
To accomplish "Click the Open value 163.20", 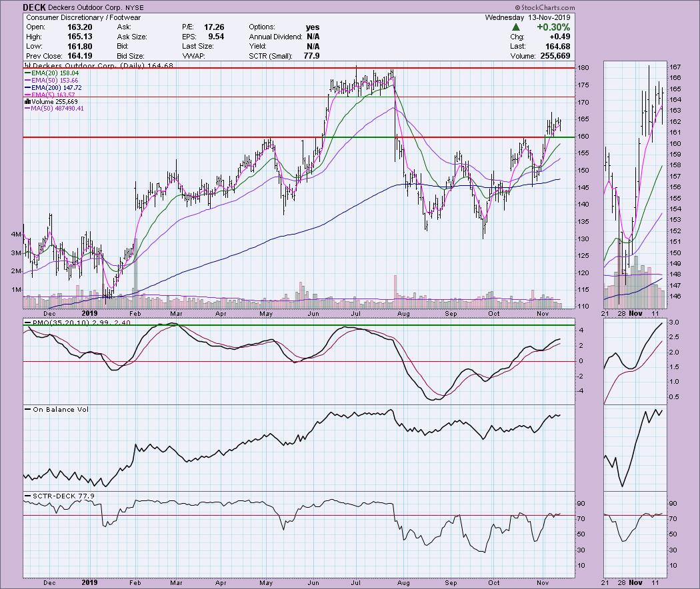I will pyautogui.click(x=80, y=27).
